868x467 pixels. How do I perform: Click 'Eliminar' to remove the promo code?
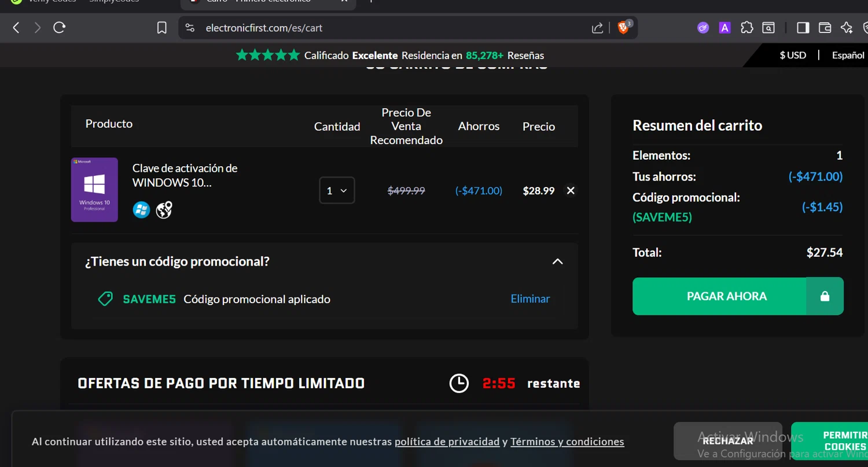pyautogui.click(x=530, y=299)
